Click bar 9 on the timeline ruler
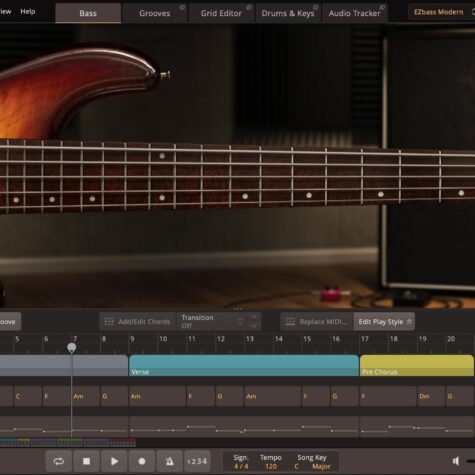The image size is (475, 475). click(132, 339)
